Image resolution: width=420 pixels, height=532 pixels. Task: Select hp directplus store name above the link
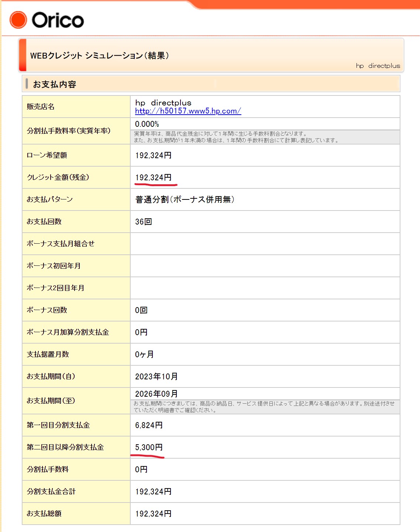click(x=163, y=102)
